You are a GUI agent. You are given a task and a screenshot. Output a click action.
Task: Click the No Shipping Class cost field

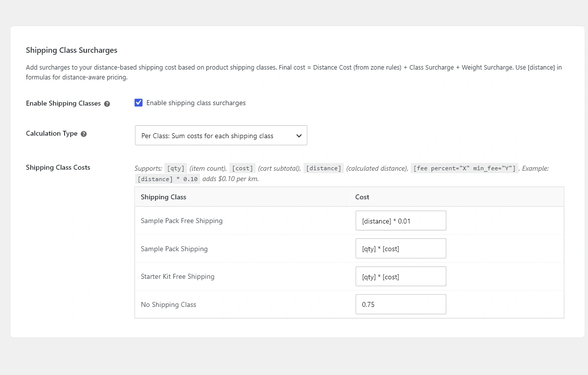[400, 304]
